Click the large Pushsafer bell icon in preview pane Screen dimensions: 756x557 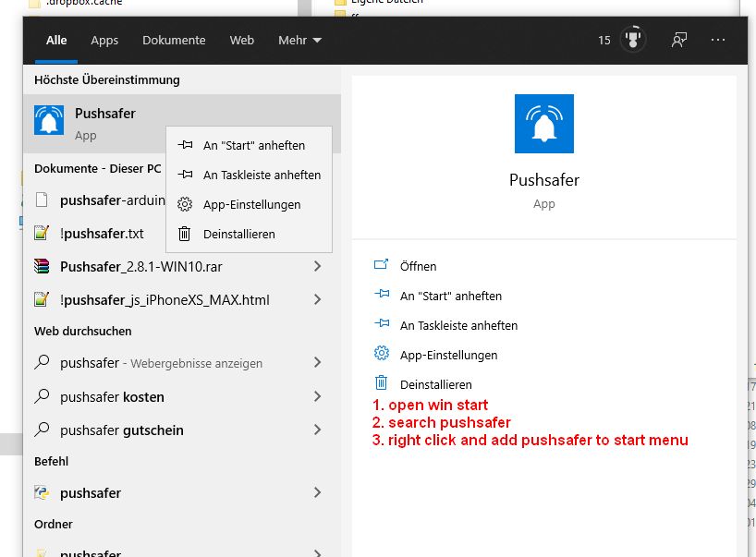[543, 124]
